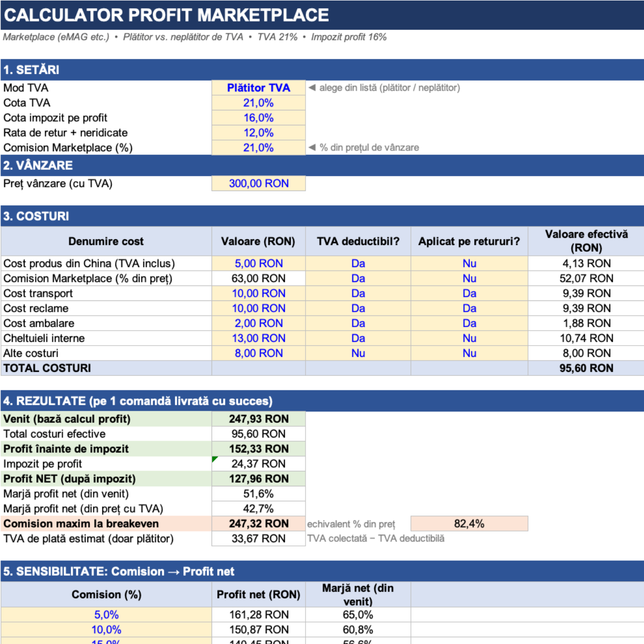
Task: Select the Cota TVA value 21,0%
Action: pyautogui.click(x=258, y=103)
